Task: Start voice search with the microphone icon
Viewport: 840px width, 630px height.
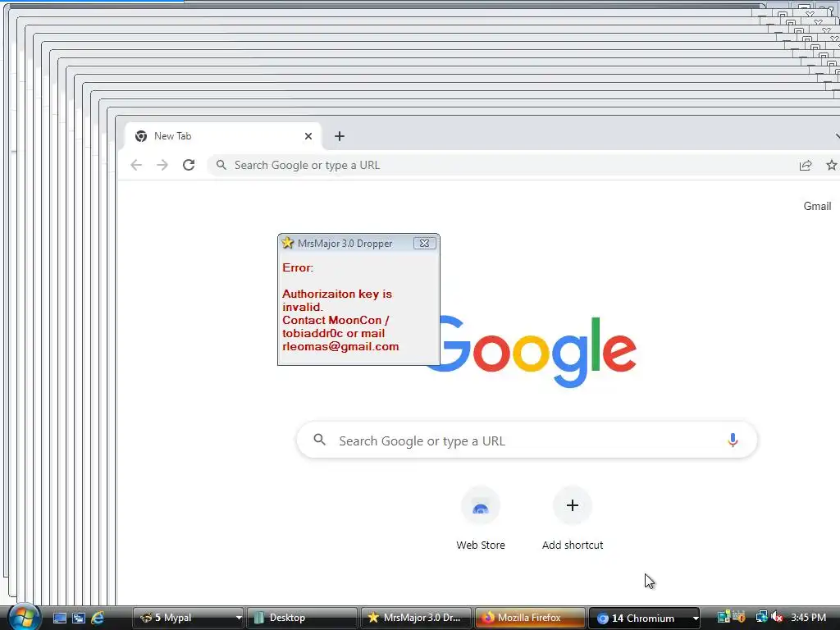Action: pos(733,441)
